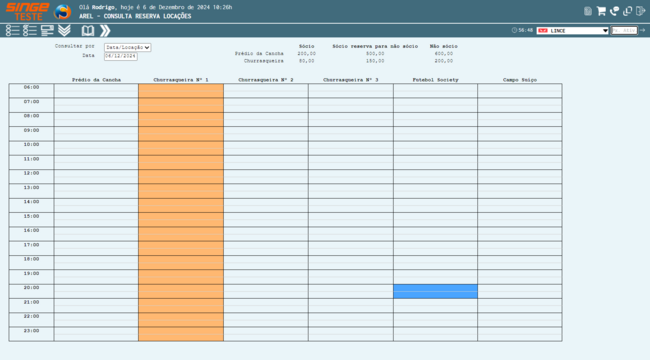Click the round SINGE globe logo

[63, 12]
